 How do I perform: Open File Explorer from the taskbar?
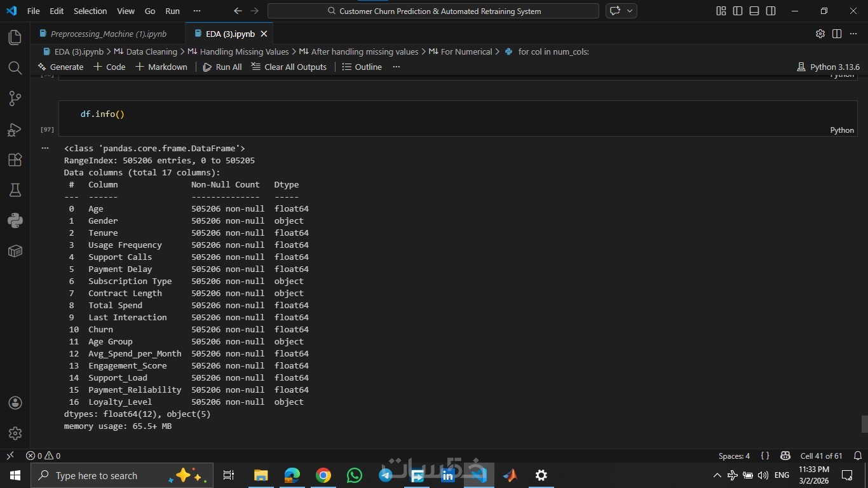[x=261, y=475]
